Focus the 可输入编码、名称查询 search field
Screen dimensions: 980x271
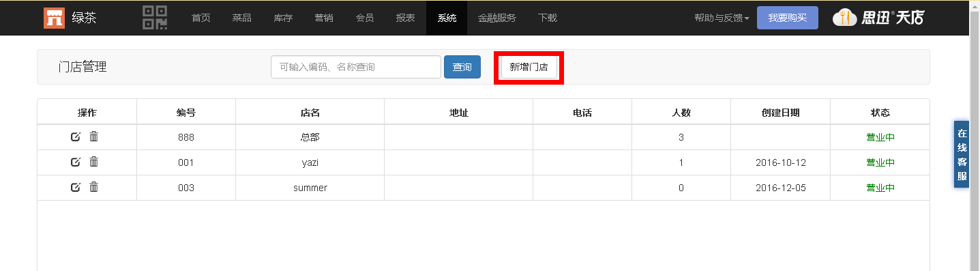[356, 67]
